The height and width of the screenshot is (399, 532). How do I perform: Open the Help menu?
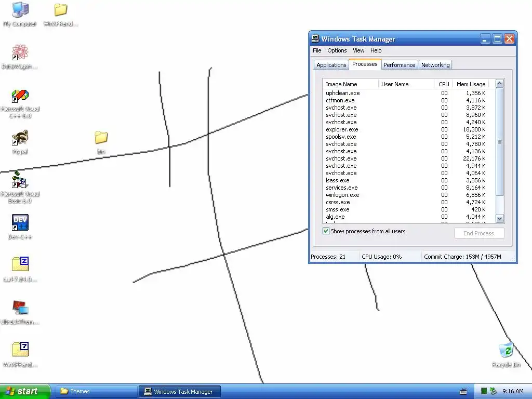[x=376, y=50]
